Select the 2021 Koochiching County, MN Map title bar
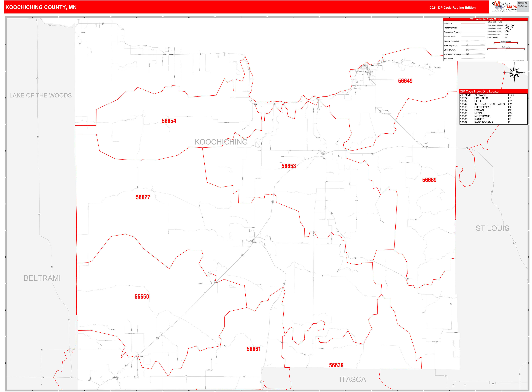The image size is (532, 392). coord(486,19)
